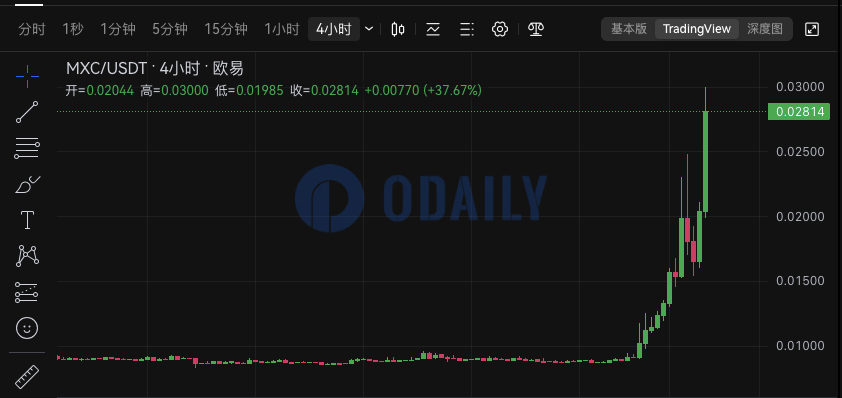Screen dimensions: 842x398
Task: Select the 1分钟 interval
Action: pyautogui.click(x=118, y=29)
